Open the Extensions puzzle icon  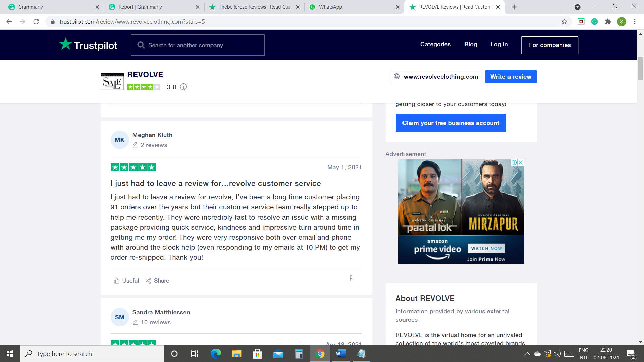tap(608, 22)
